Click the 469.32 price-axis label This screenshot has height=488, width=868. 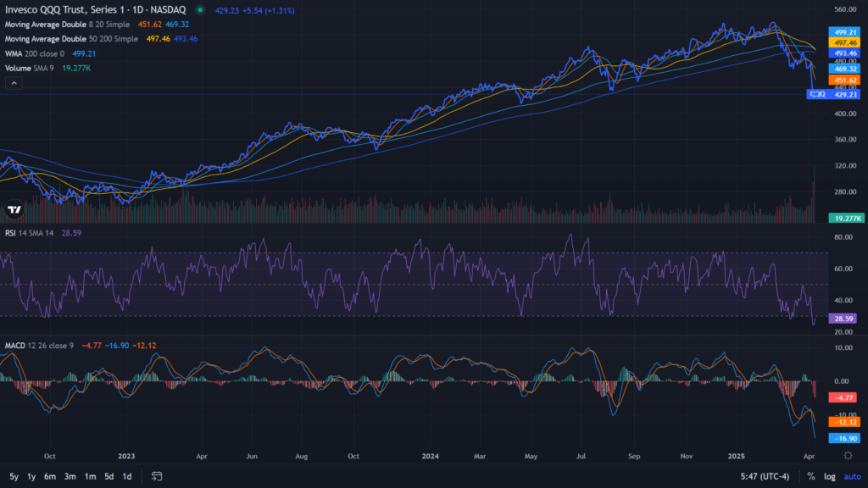[x=845, y=69]
